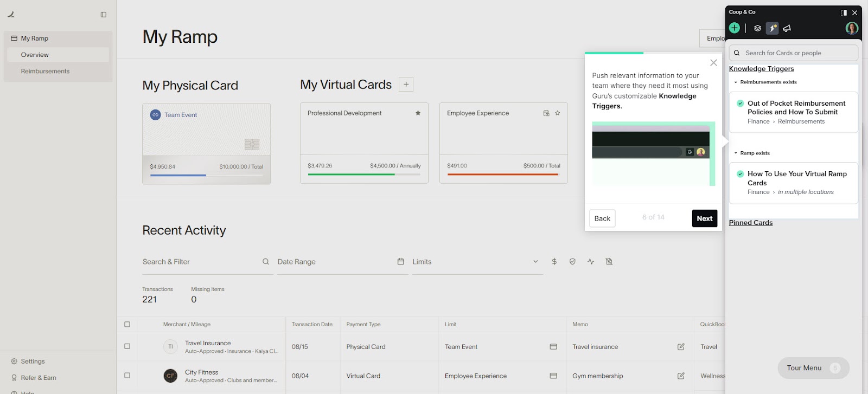Viewport: 868px width, 394px height.
Task: Search for Cards or people in Guru
Action: (794, 53)
